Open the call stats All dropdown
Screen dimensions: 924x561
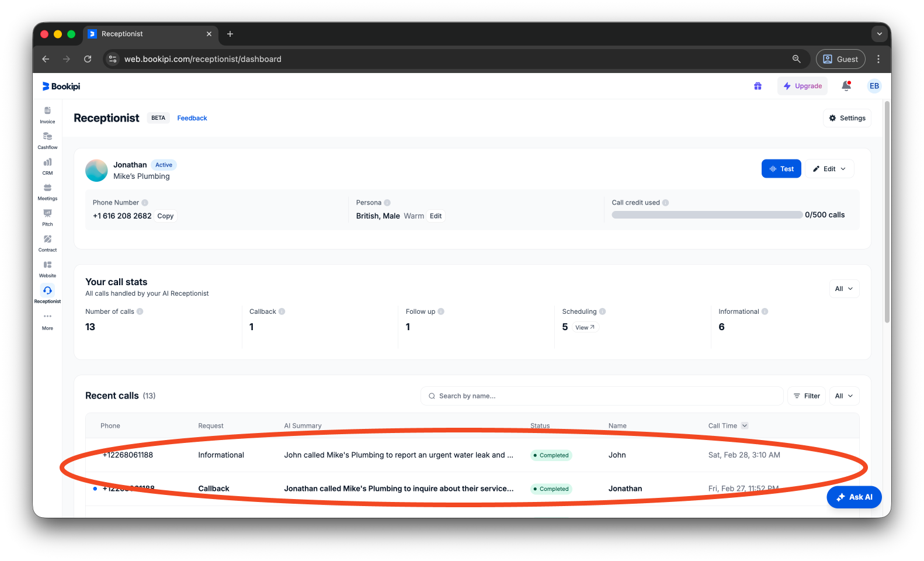coord(844,289)
